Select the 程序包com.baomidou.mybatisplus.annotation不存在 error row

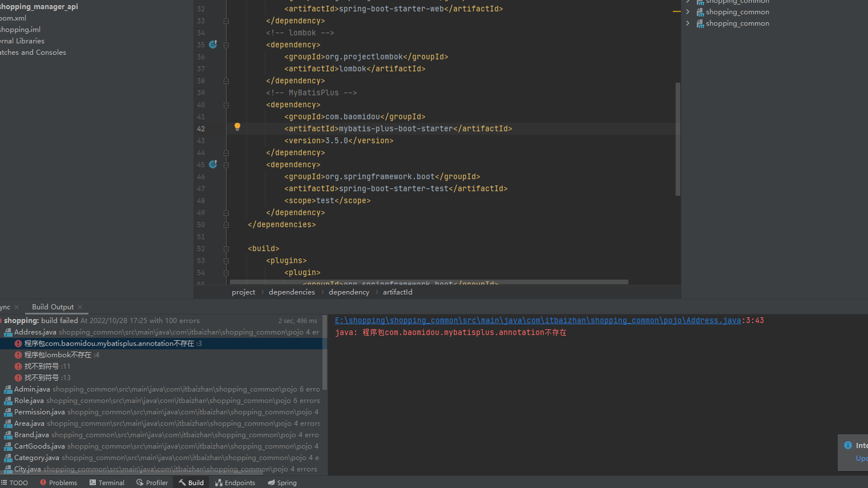[160, 344]
